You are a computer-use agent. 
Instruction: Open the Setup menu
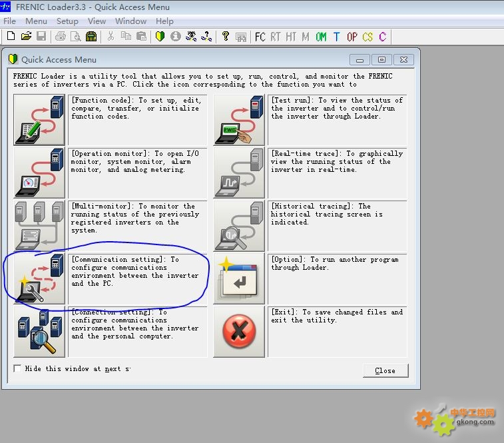point(67,21)
